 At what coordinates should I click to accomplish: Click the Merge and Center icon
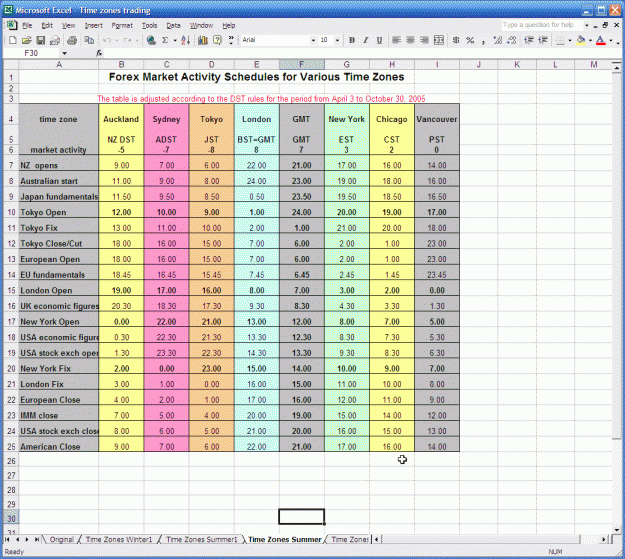coord(438,40)
